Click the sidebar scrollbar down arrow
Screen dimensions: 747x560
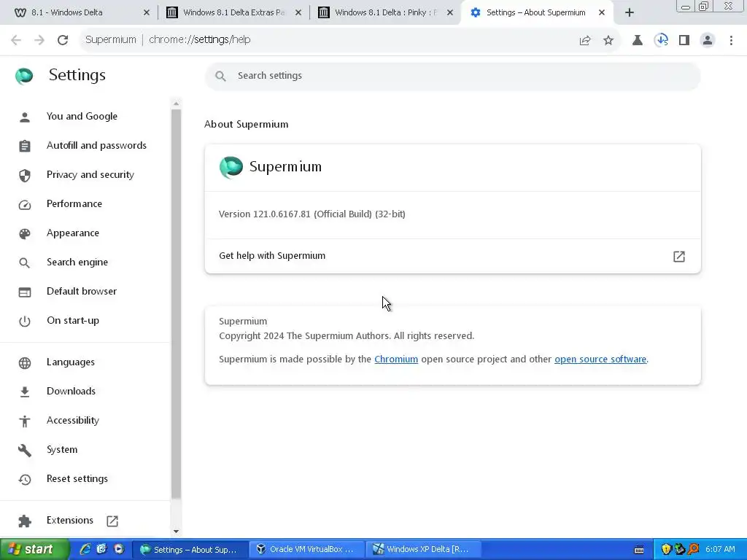coord(176,532)
